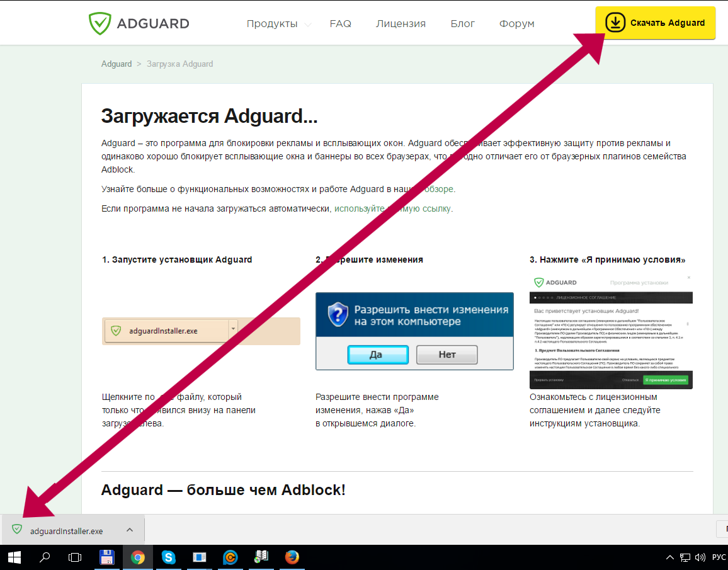The height and width of the screenshot is (570, 728).
Task: Launch Firefox from the taskbar
Action: (x=292, y=557)
